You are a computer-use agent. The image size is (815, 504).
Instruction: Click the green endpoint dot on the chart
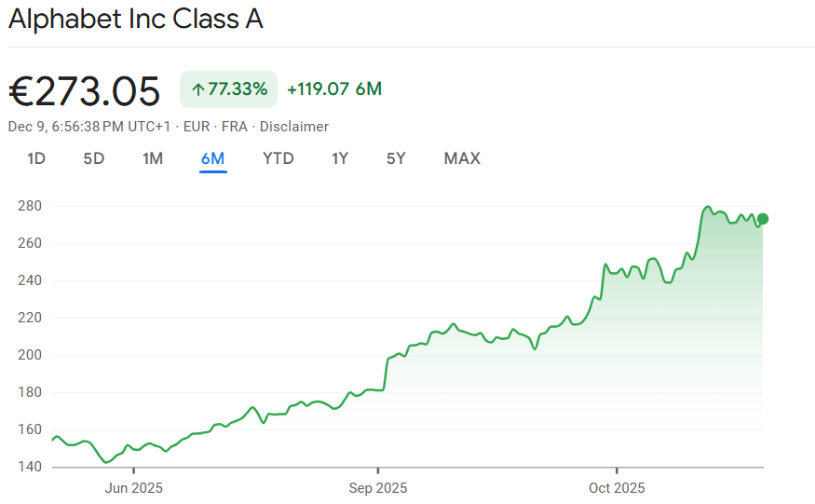pyautogui.click(x=763, y=219)
